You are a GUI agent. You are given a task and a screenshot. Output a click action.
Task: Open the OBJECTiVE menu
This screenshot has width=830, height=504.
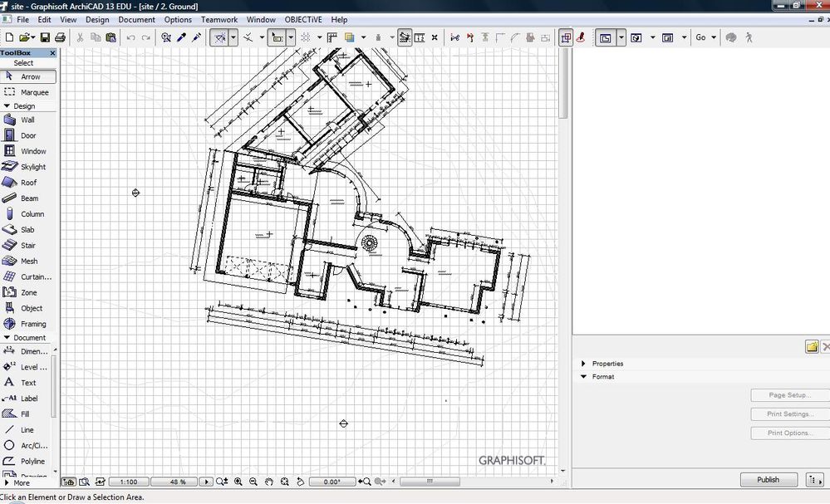[x=303, y=20]
